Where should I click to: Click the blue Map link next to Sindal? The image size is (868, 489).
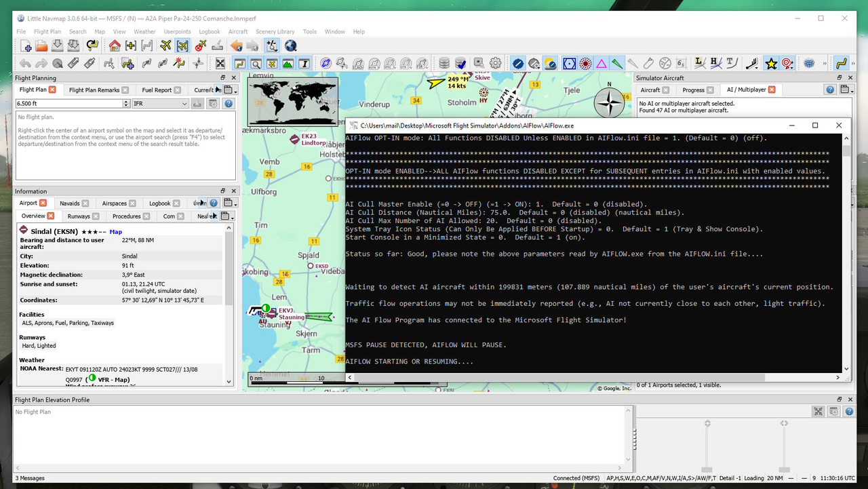point(115,232)
